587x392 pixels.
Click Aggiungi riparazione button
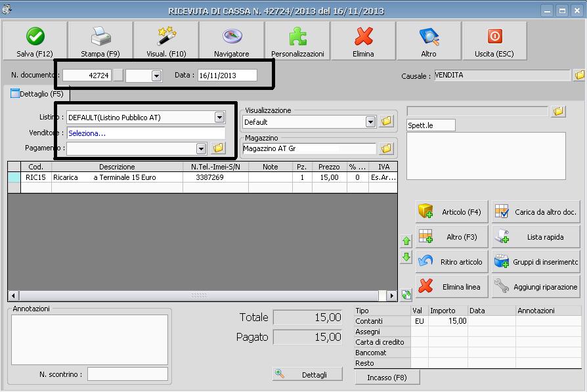[x=536, y=287]
